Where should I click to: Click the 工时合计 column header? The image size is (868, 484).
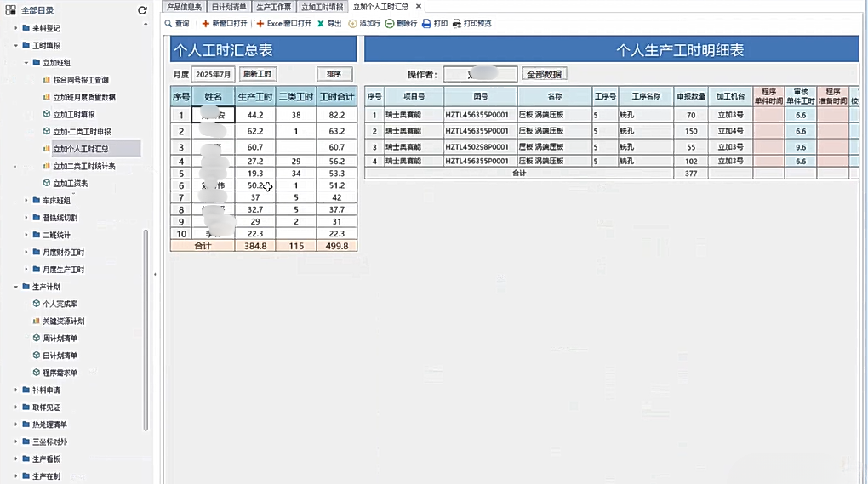(x=337, y=97)
